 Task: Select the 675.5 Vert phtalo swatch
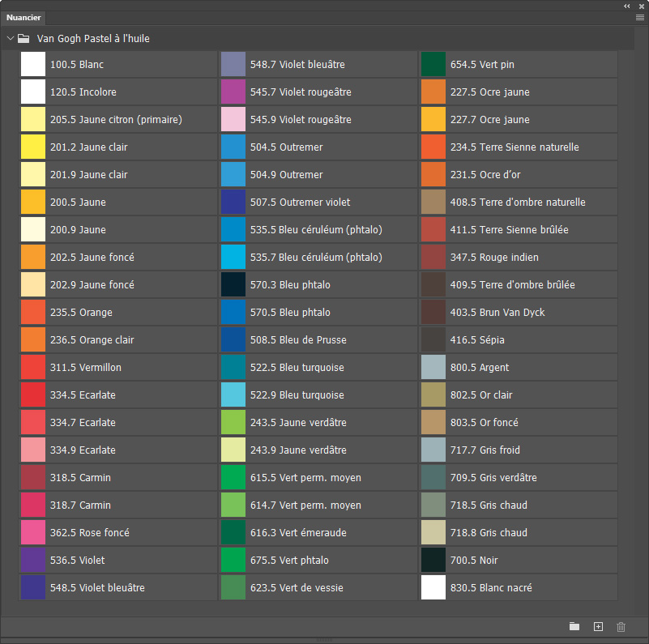pos(233,560)
